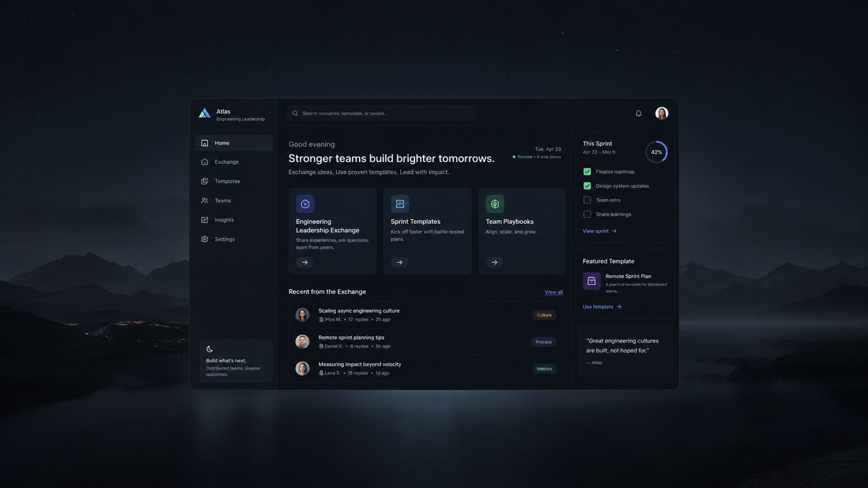Screen dimensions: 868x488
Task: Click Lena S. large avatar
Action: pos(302,368)
